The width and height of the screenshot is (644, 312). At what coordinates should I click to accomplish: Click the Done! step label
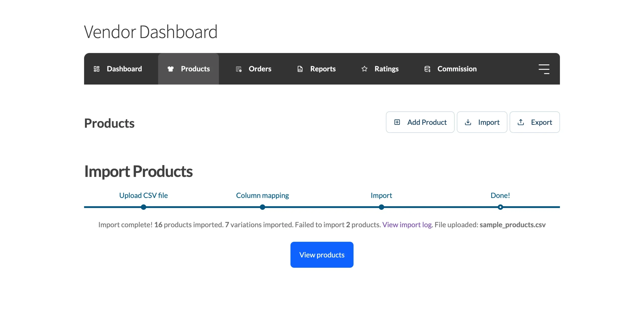coord(500,196)
